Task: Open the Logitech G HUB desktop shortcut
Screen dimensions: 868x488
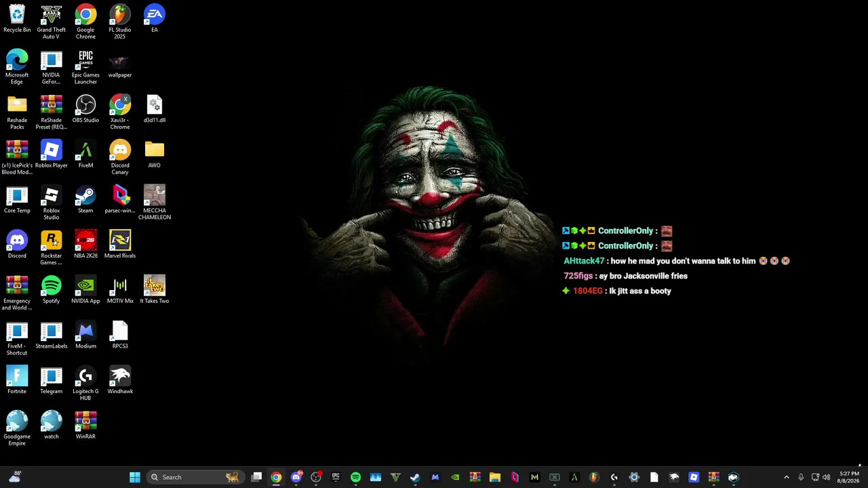Action: point(85,384)
